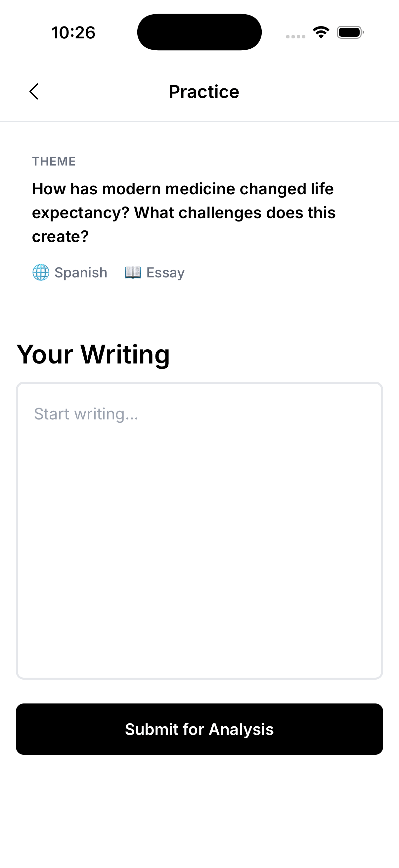Click the cellular signal dots indicator
This screenshot has width=399, height=868.
click(x=296, y=36)
